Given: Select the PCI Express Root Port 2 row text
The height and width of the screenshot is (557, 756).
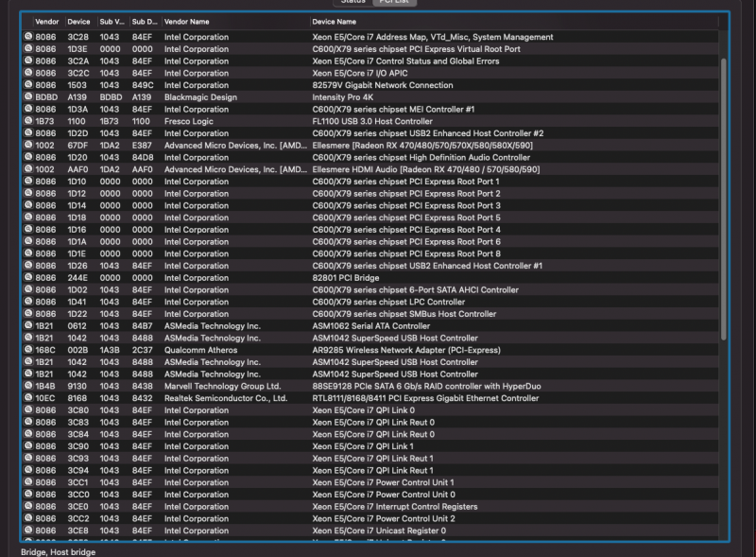Looking at the screenshot, I should 406,194.
